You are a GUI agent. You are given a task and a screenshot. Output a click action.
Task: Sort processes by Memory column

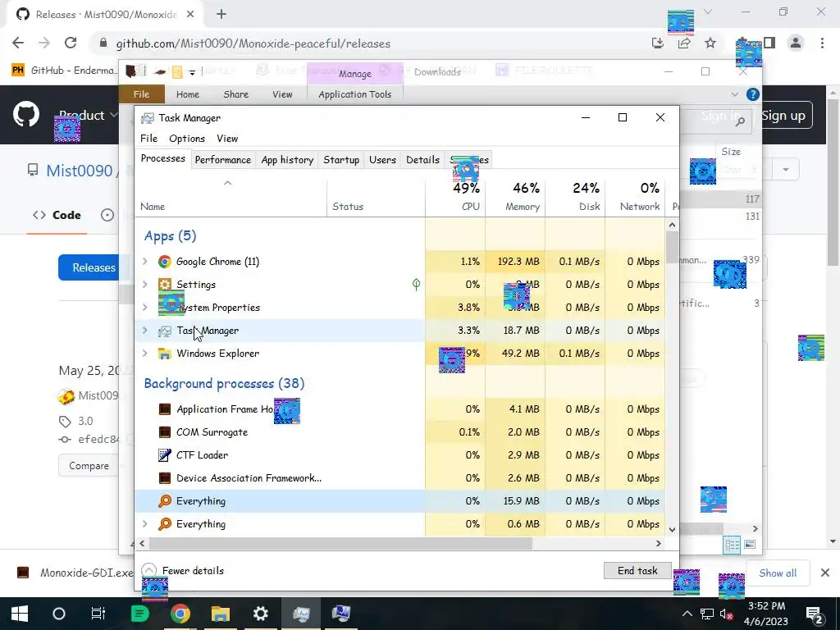click(x=515, y=197)
